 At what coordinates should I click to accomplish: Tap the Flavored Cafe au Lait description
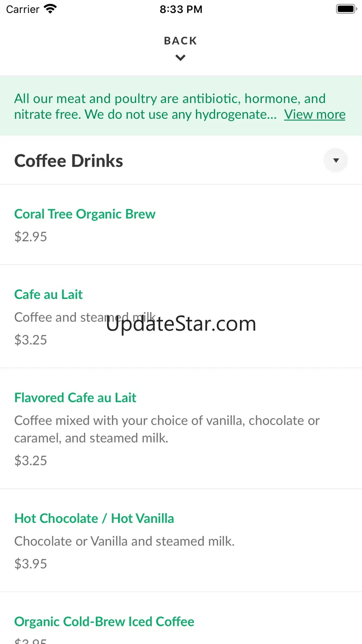pos(167,429)
